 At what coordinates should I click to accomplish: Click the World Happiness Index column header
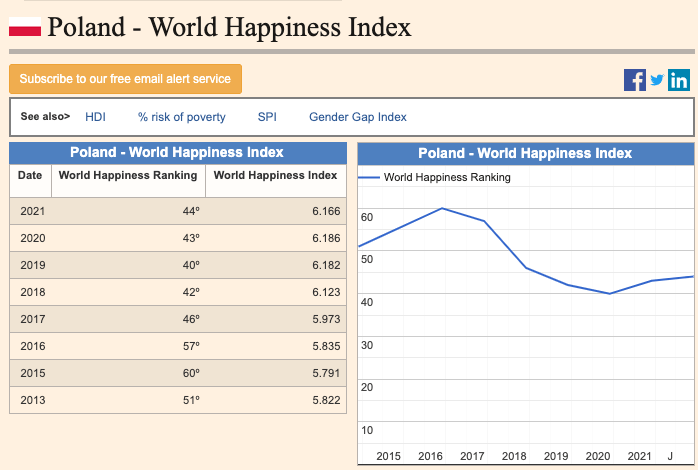click(x=276, y=181)
